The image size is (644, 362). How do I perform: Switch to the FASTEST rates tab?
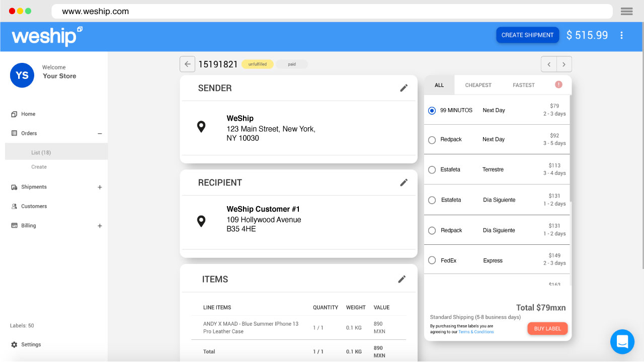click(524, 85)
